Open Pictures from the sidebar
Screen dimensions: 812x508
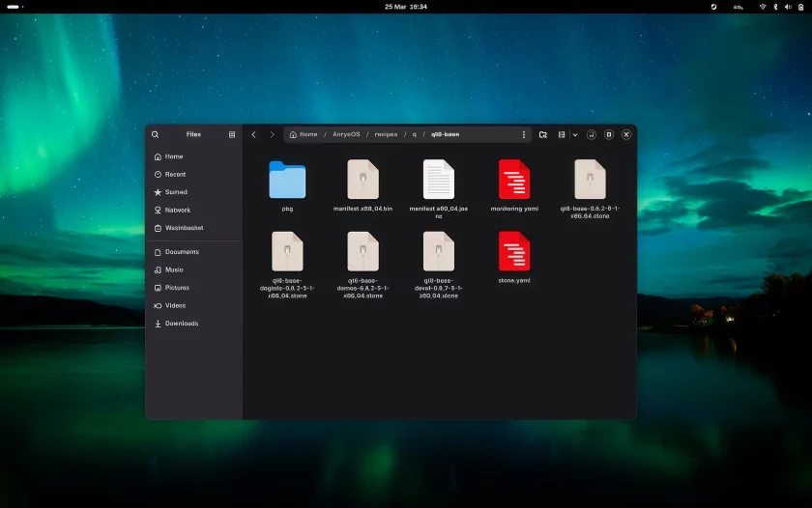click(x=177, y=288)
